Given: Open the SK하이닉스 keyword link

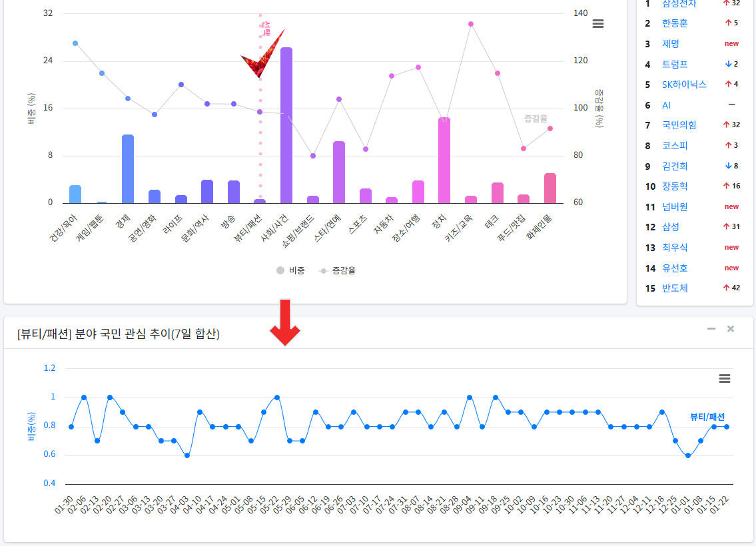Looking at the screenshot, I should (684, 85).
